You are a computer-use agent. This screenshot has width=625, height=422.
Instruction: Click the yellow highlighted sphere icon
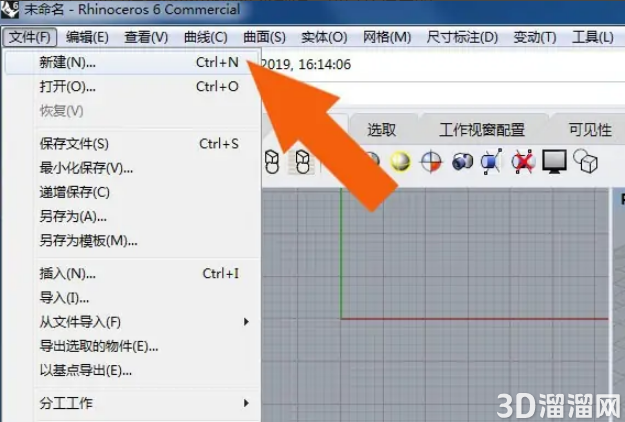(x=400, y=162)
